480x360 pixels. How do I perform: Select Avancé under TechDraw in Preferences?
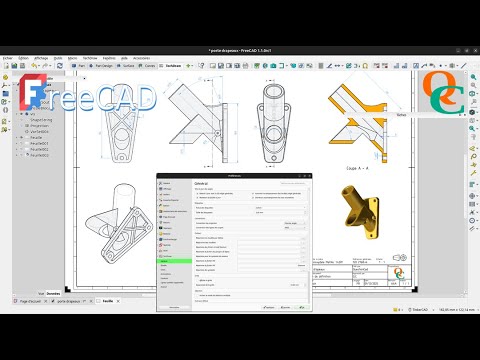click(164, 287)
